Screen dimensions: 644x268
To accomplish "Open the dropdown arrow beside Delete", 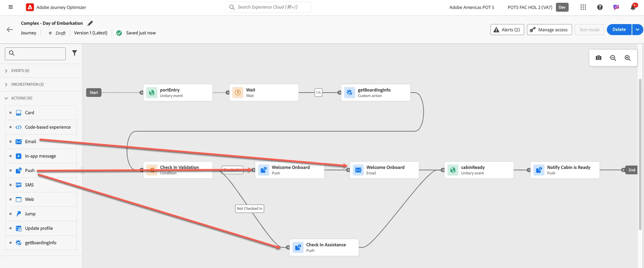I will click(637, 30).
